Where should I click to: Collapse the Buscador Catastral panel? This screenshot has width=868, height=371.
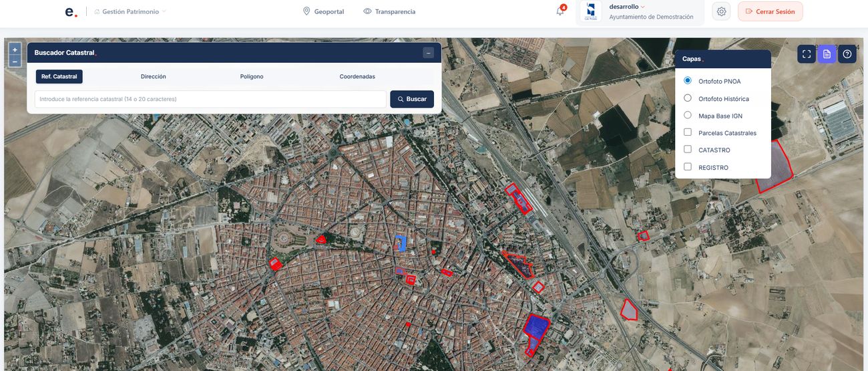point(429,53)
